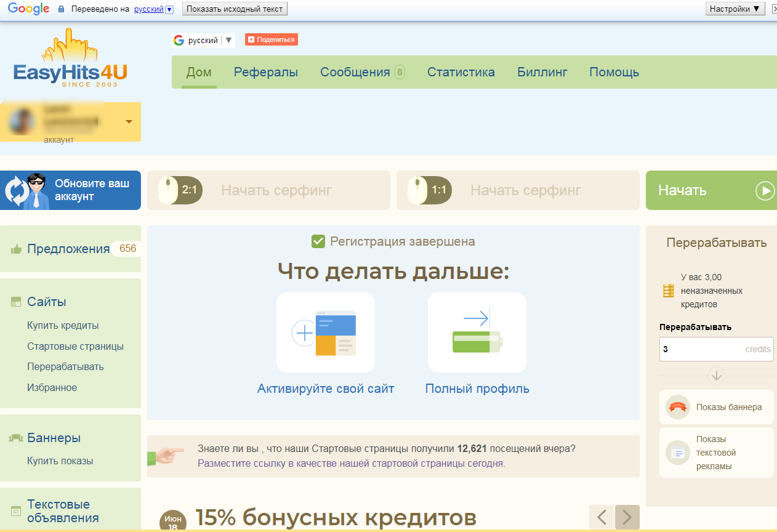Go to next promotion slide
The height and width of the screenshot is (532, 777).
[627, 517]
